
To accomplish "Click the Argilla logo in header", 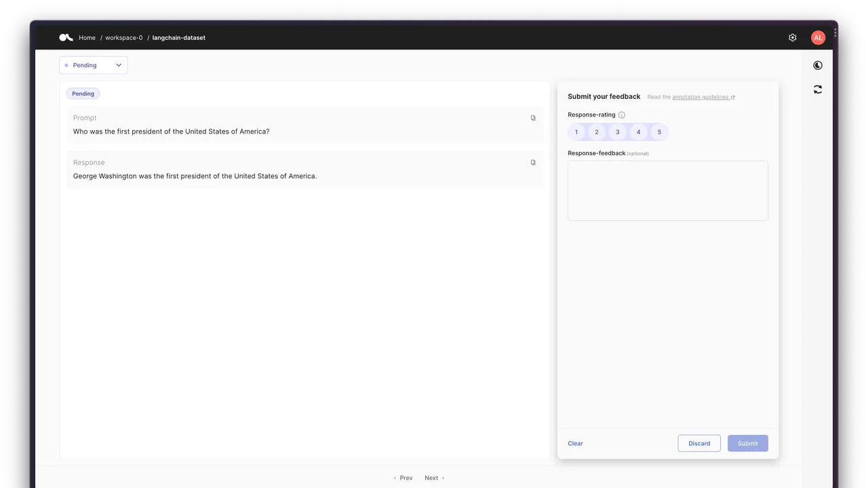I will click(x=66, y=38).
